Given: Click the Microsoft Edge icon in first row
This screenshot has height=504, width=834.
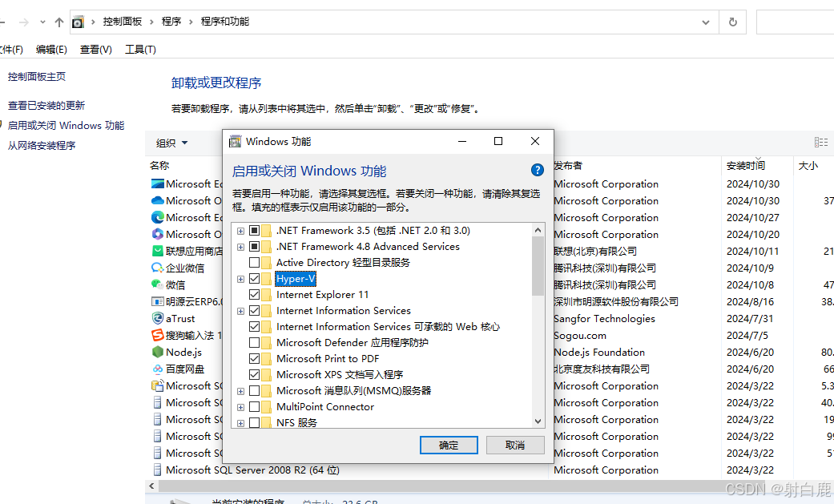Looking at the screenshot, I should point(158,184).
